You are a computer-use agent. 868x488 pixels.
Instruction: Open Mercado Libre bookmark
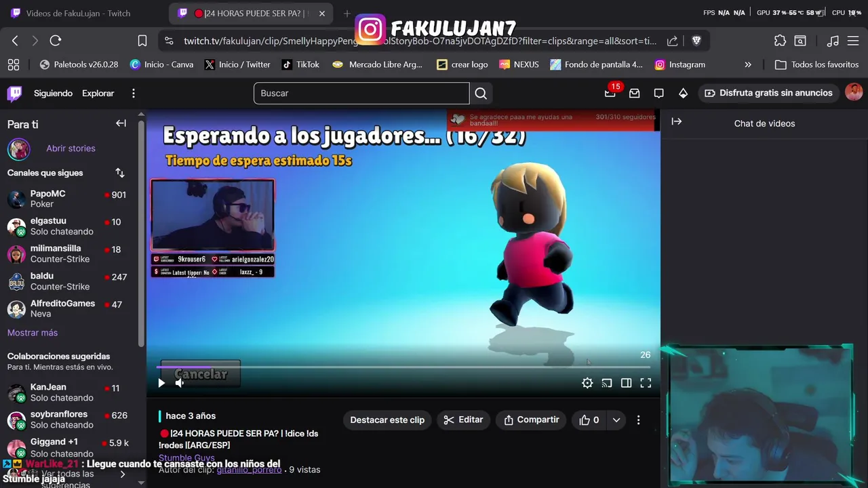point(377,65)
